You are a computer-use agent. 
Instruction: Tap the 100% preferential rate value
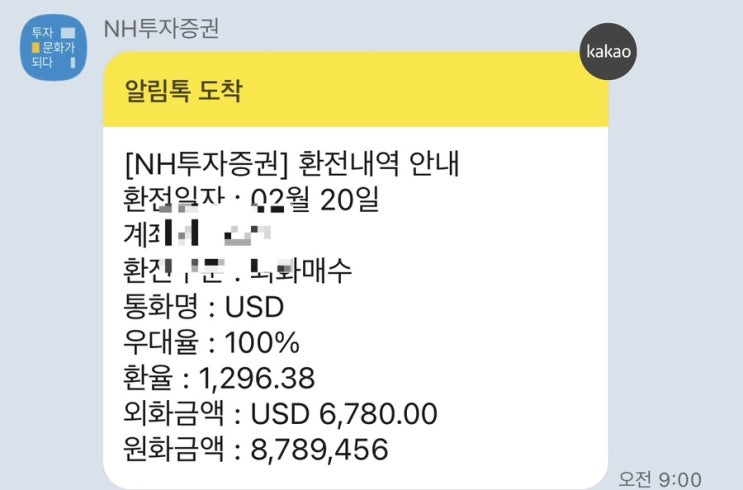pos(263,342)
